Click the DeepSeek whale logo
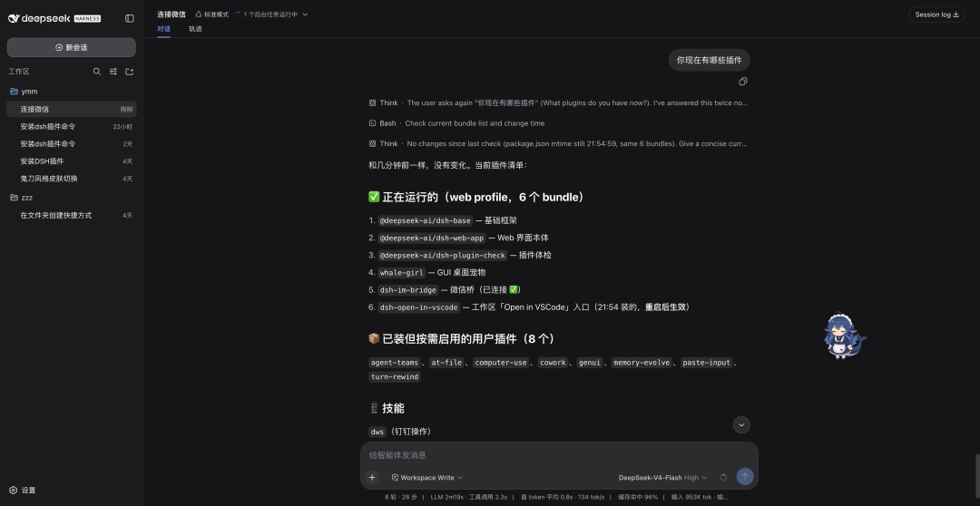 [x=13, y=19]
